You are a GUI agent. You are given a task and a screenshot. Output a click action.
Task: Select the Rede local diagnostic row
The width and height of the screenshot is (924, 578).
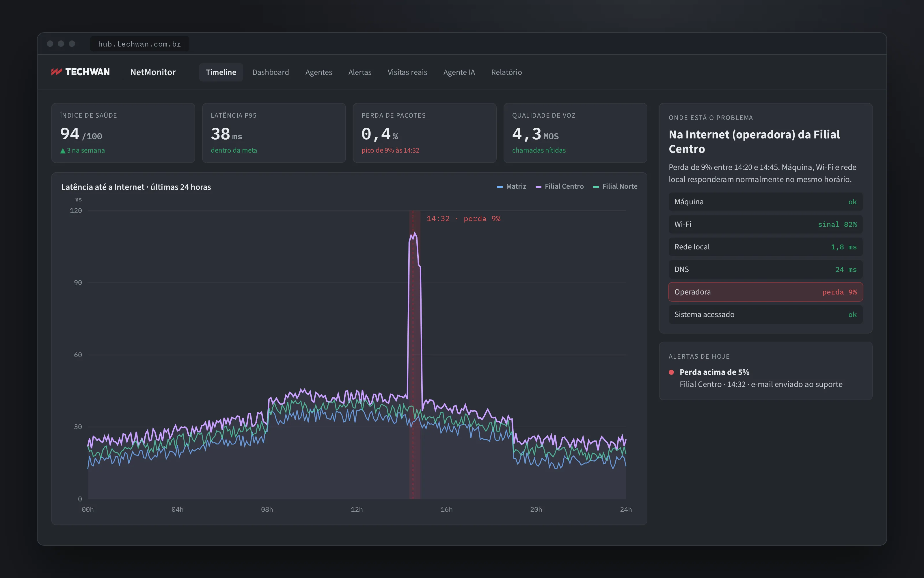tap(765, 247)
